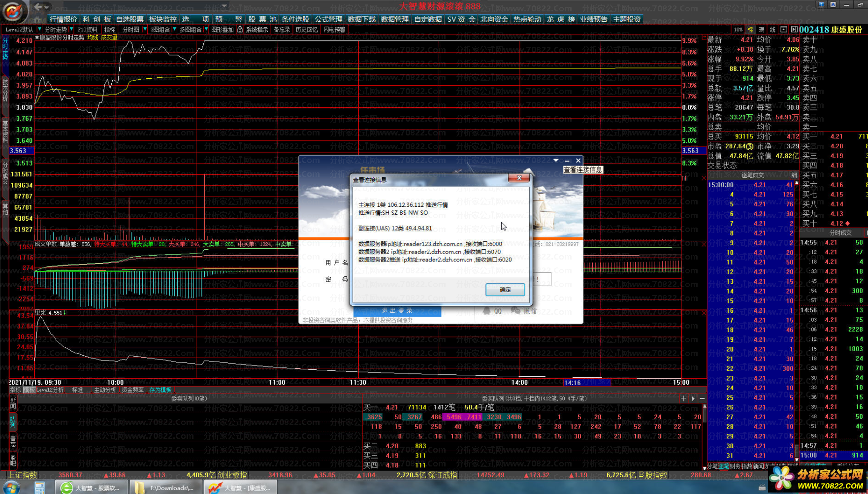Open the 新闻 vertical side tab
The image size is (868, 494).
pyautogui.click(x=13, y=403)
